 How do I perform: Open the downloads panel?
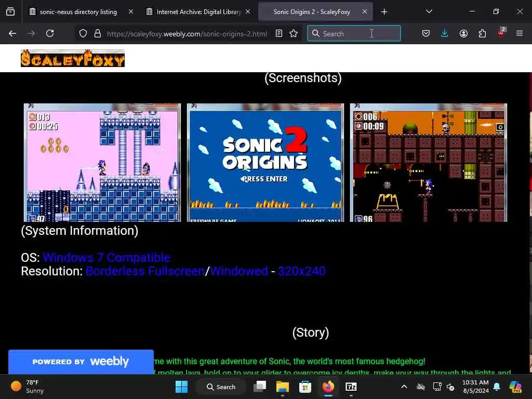tap(445, 33)
